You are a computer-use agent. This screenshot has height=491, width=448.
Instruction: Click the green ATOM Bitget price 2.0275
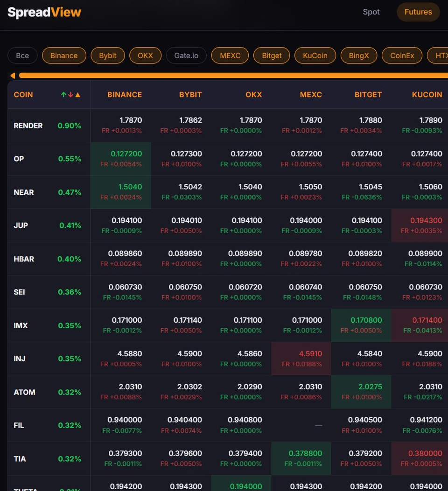coord(370,387)
